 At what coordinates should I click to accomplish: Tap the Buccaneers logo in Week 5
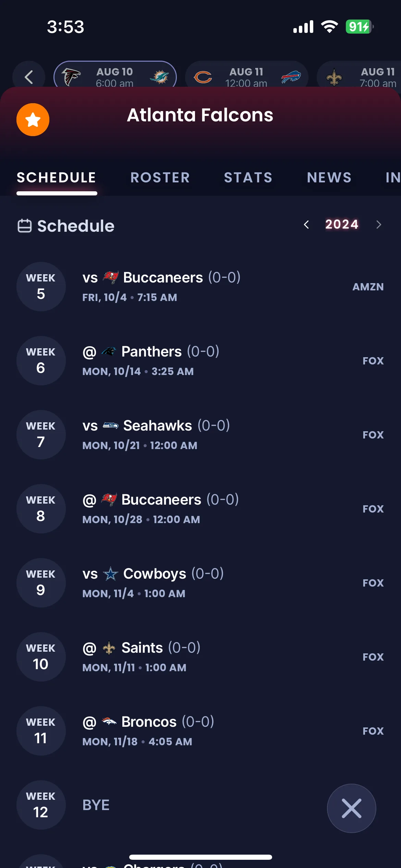[111, 277]
